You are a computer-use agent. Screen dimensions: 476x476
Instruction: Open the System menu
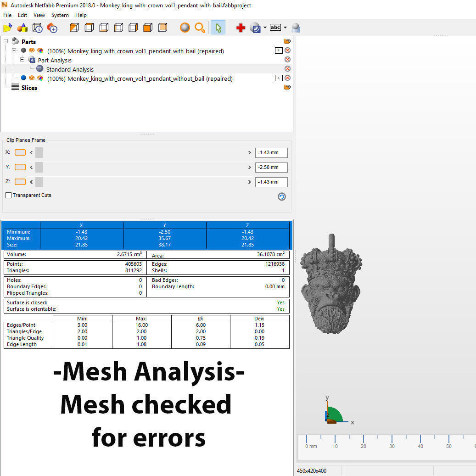coord(60,15)
